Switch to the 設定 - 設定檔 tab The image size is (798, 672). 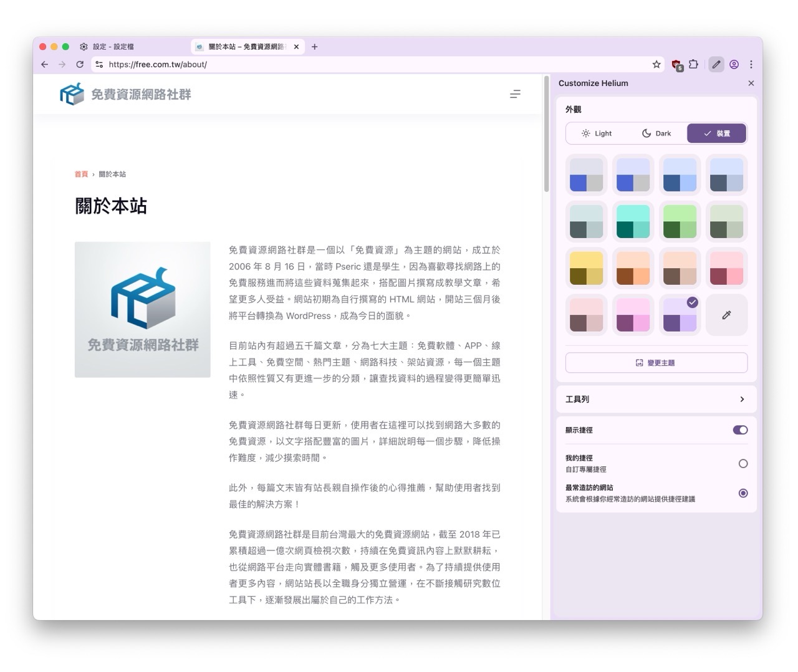pyautogui.click(x=113, y=47)
